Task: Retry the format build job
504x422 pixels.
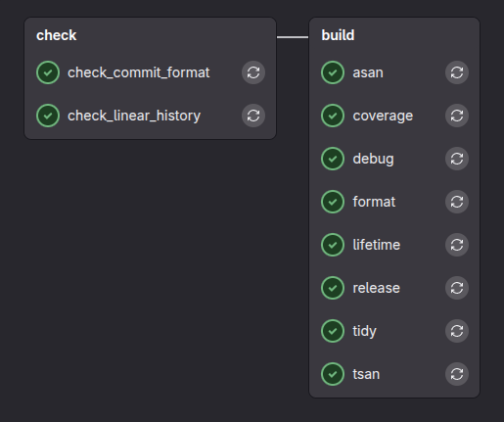Action: (457, 202)
